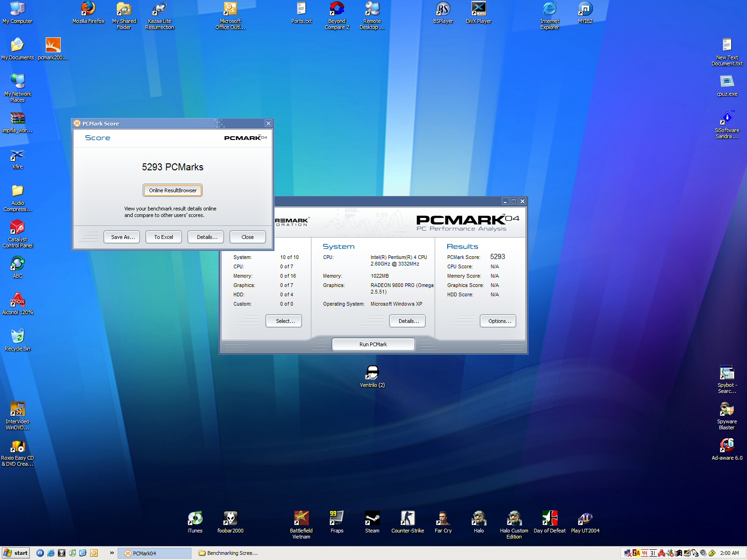
Task: Open SiSoftware Sandra desktop icon
Action: tap(727, 125)
